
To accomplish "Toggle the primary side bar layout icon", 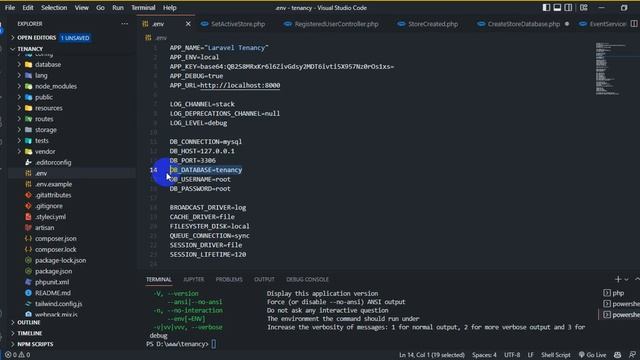I will click(x=546, y=7).
